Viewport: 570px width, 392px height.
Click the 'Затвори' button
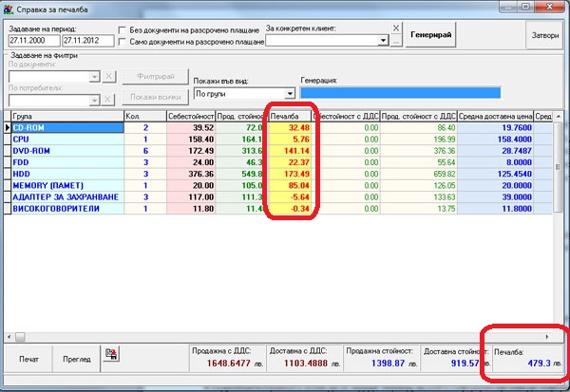[x=541, y=35]
